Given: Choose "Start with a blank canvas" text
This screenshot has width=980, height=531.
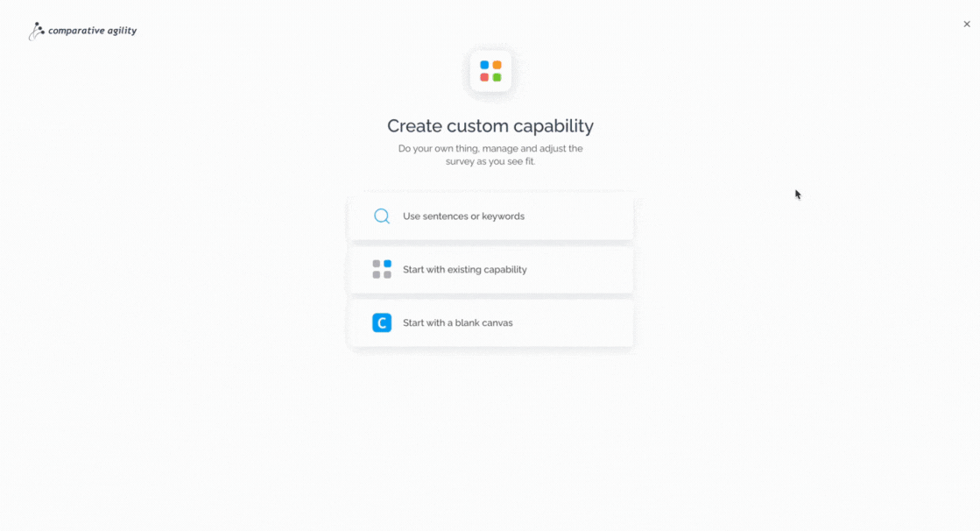Looking at the screenshot, I should [457, 322].
